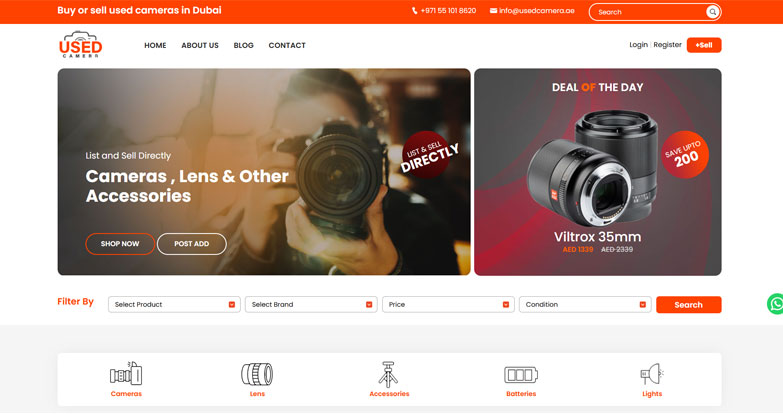Open the Condition filter dropdown

[x=585, y=304]
